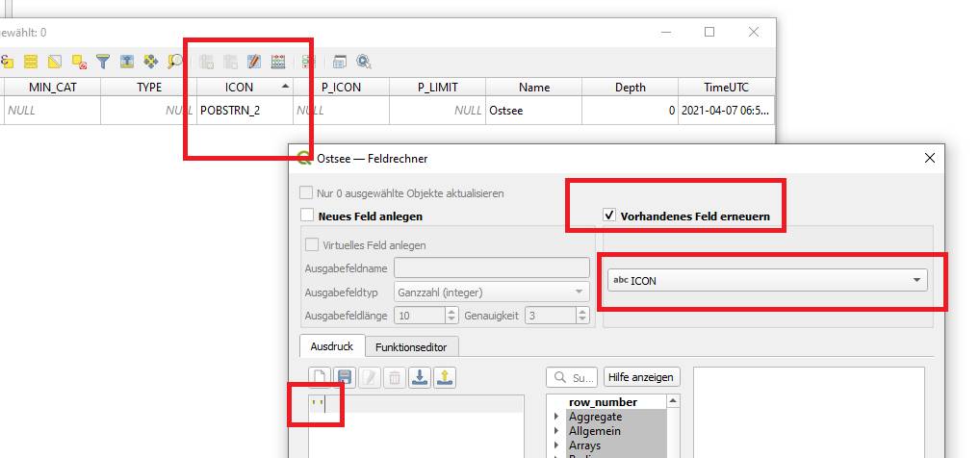Click the 'Hilfe anzeigen' button
Viewport: 980px width, 458px height.
[x=642, y=377]
